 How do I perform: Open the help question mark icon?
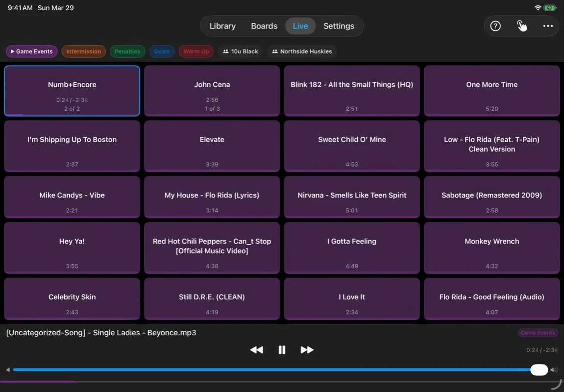pyautogui.click(x=494, y=25)
